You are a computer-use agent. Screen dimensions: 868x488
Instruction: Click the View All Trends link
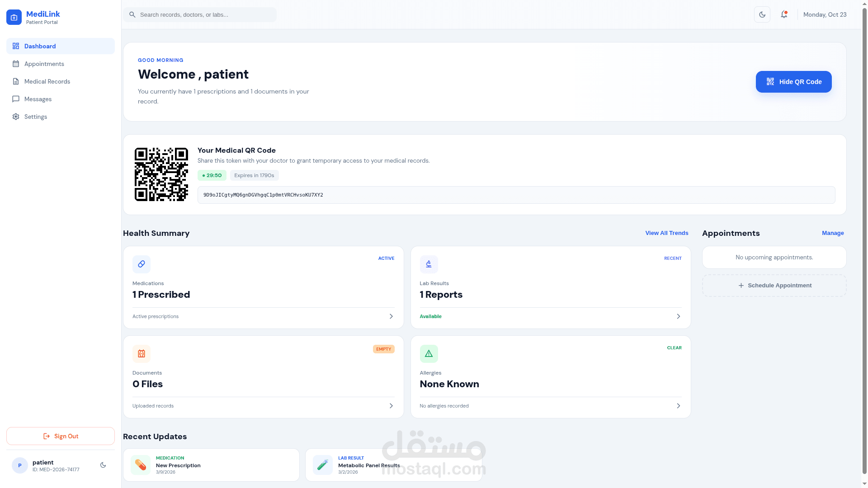(666, 233)
